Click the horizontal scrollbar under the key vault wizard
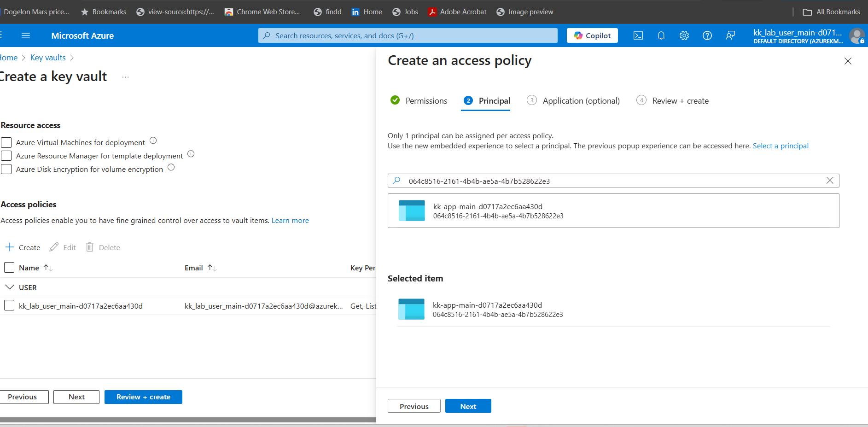The width and height of the screenshot is (868, 427). (188, 420)
